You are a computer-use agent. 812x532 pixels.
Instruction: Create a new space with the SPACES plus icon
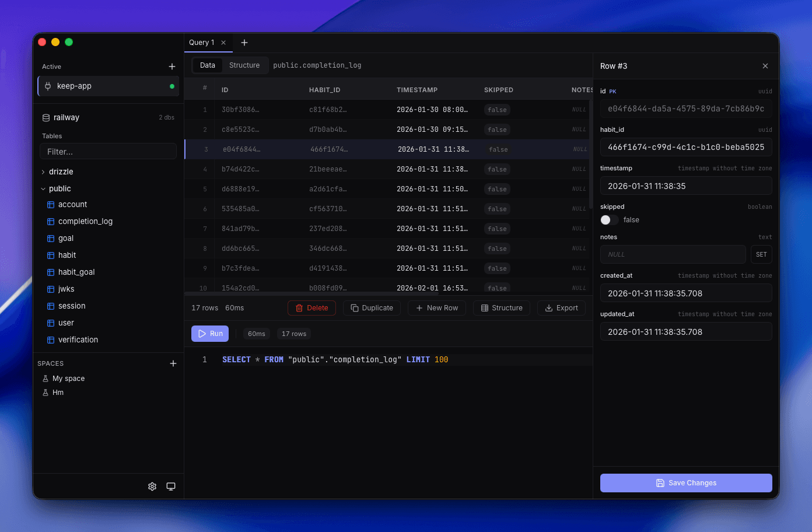click(x=173, y=363)
